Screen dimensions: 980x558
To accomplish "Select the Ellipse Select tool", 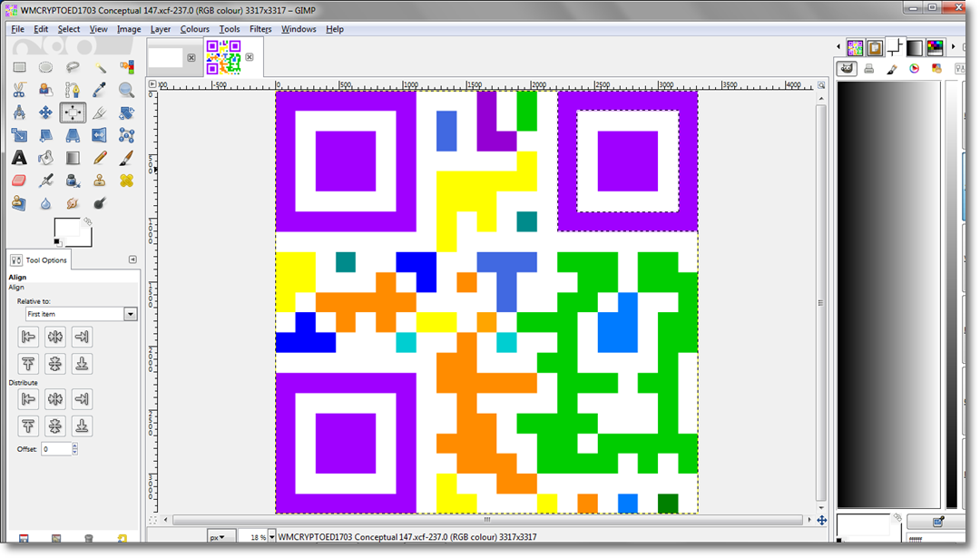I will [x=45, y=67].
